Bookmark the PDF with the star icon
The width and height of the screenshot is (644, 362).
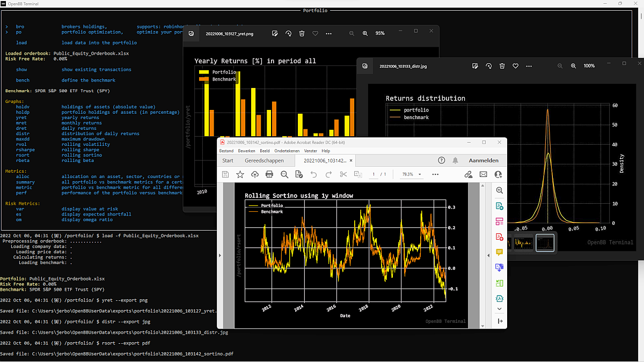tap(240, 174)
